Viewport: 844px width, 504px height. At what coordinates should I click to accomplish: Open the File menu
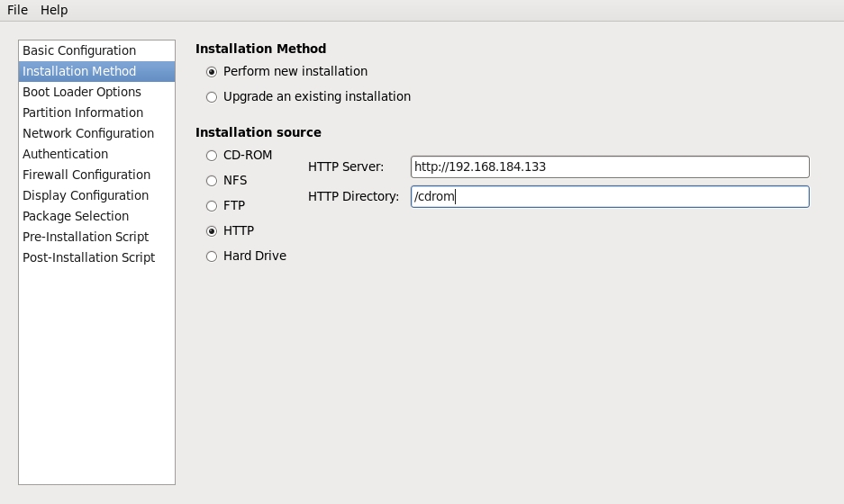17,10
